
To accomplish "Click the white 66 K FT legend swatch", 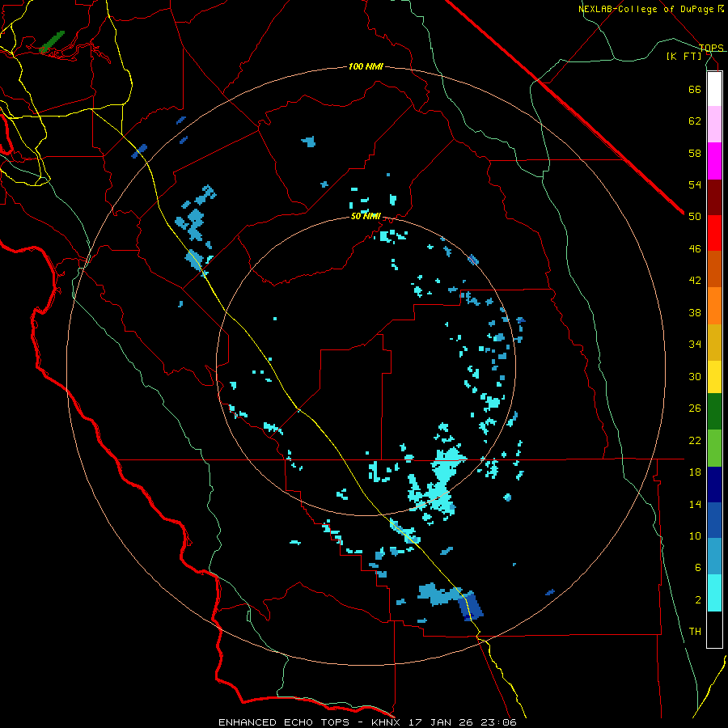I will [x=714, y=89].
